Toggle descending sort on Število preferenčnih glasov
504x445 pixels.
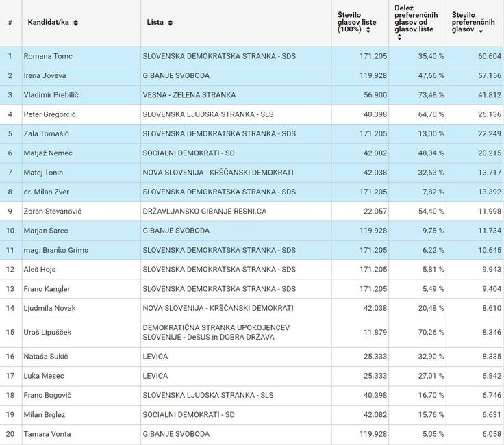481,31
